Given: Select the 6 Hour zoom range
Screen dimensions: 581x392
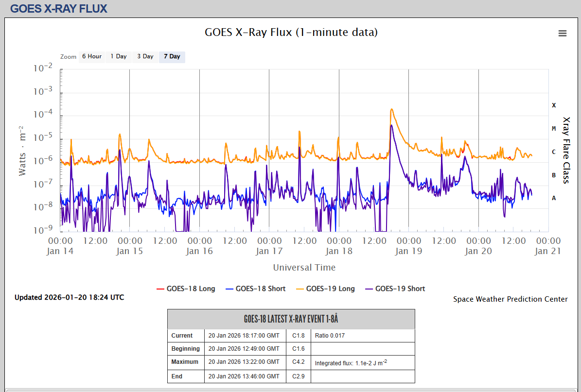Looking at the screenshot, I should [x=91, y=56].
